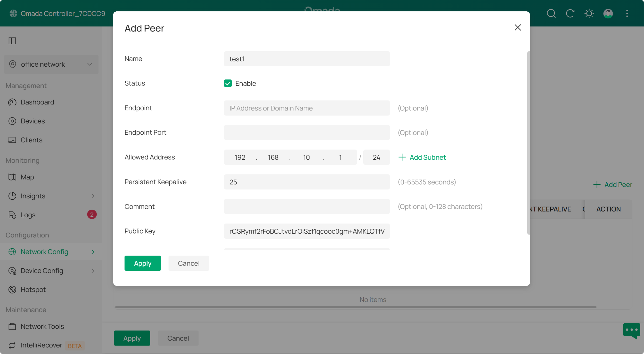Click the background page Apply button
Viewport: 644px width, 354px height.
click(x=132, y=338)
